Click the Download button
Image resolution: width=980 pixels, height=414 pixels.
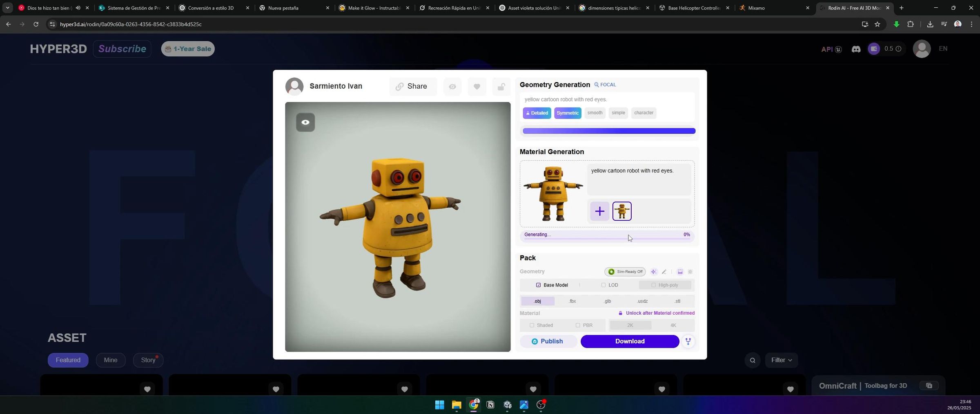[x=630, y=341]
